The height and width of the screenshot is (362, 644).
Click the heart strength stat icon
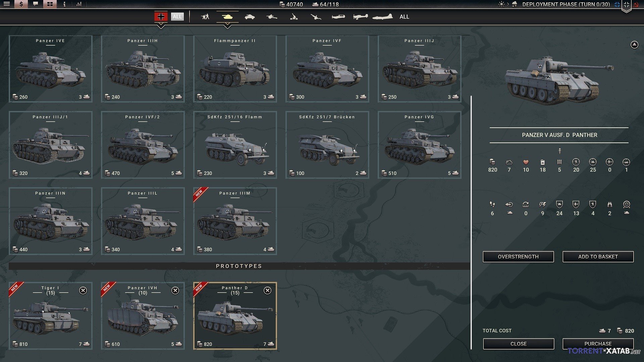coord(526,162)
